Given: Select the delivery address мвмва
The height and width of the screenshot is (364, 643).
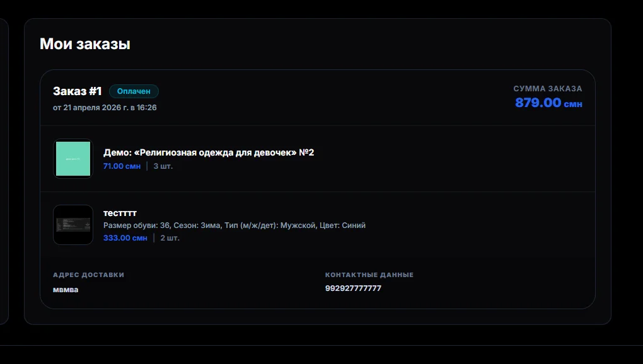Looking at the screenshot, I should pyautogui.click(x=66, y=290).
